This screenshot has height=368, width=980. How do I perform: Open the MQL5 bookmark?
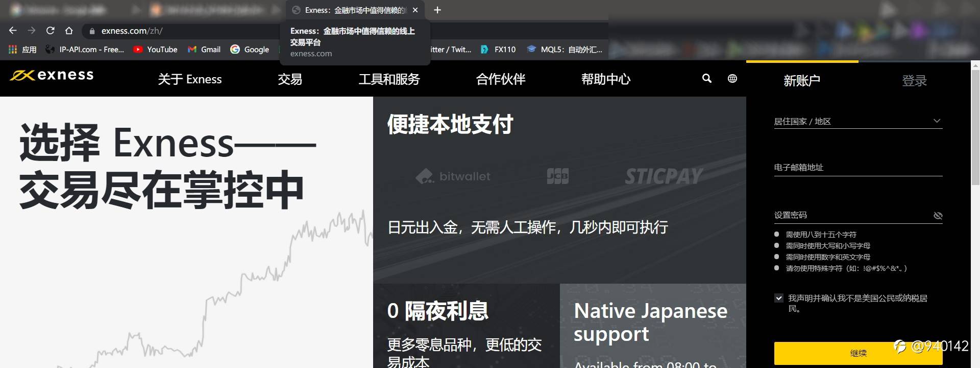[x=565, y=49]
